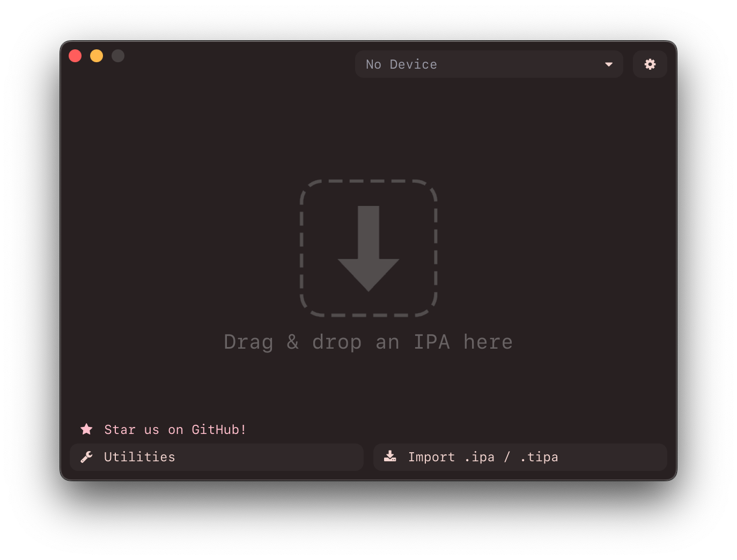Viewport: 737px width, 560px height.
Task: Click Import .ipa / .tipa to browse files
Action: click(x=520, y=456)
